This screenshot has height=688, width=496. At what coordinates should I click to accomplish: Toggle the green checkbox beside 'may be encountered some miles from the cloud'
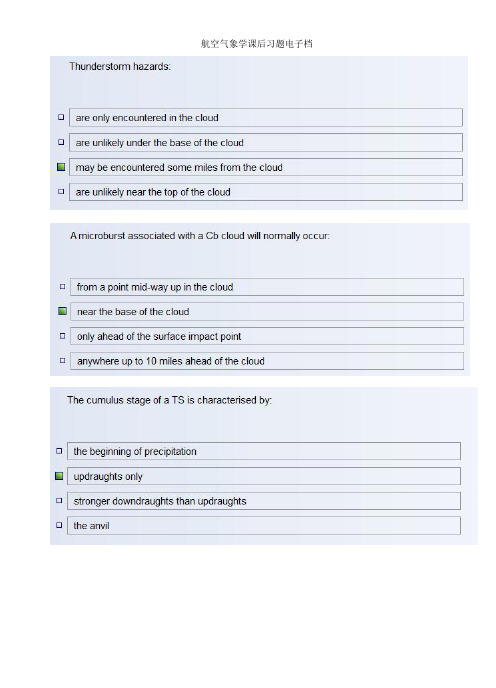[61, 167]
